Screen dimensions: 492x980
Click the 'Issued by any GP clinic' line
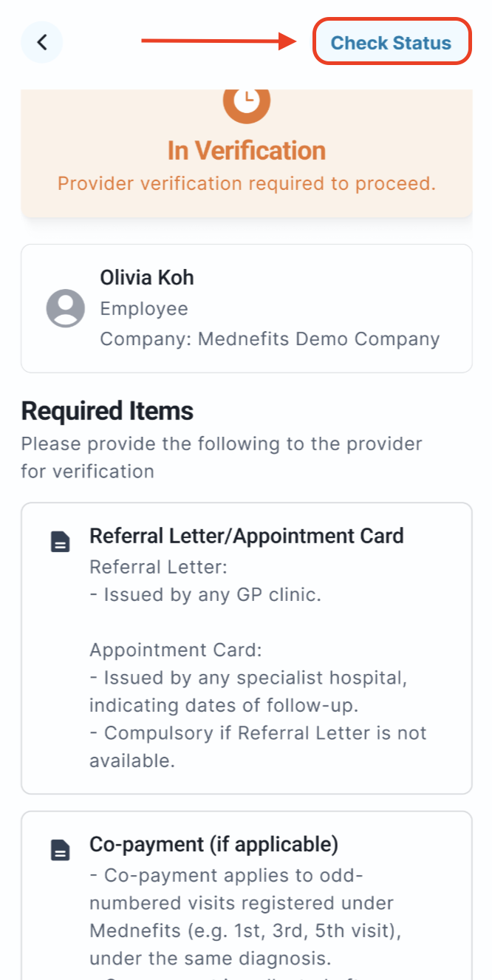tap(205, 594)
